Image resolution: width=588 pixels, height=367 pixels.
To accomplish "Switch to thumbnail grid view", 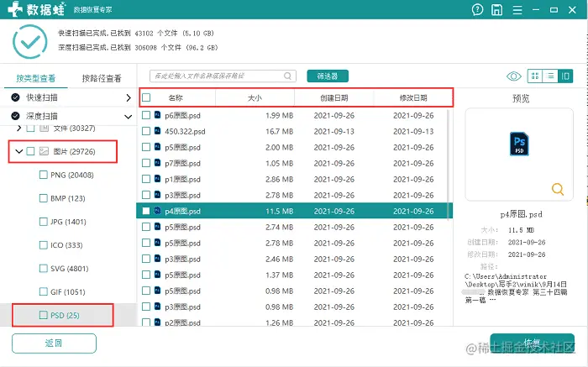I will click(x=535, y=76).
